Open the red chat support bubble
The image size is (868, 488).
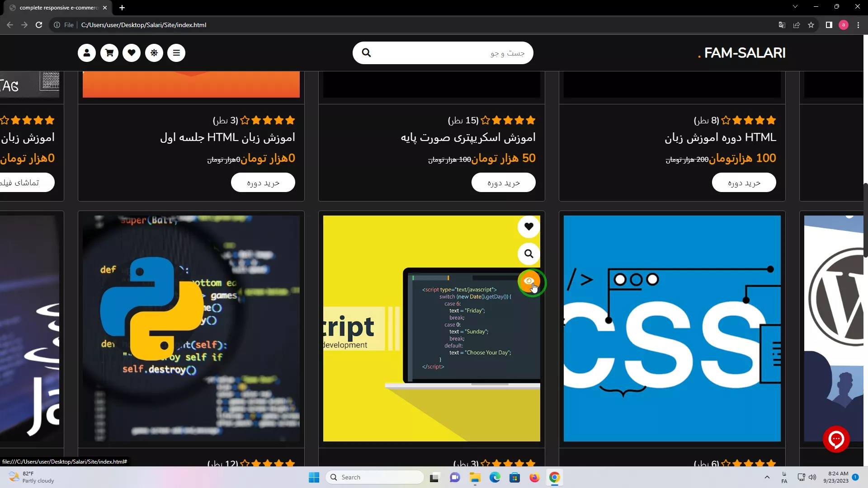tap(836, 438)
